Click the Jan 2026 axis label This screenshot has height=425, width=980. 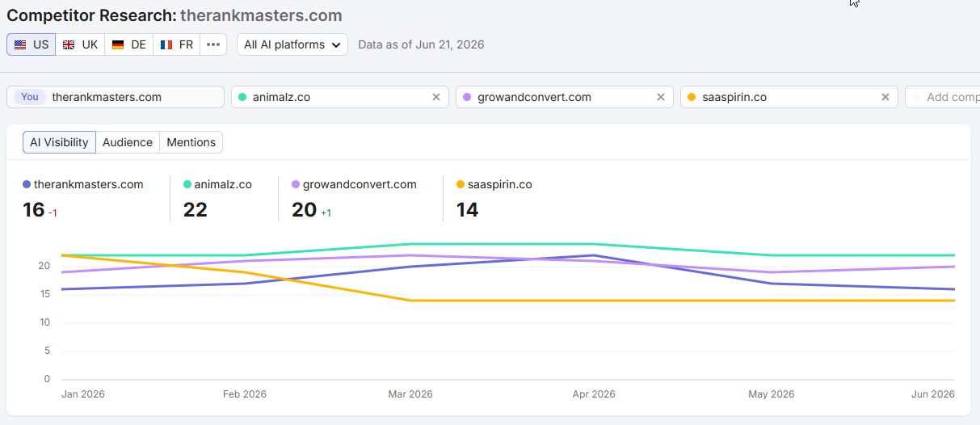click(x=83, y=394)
